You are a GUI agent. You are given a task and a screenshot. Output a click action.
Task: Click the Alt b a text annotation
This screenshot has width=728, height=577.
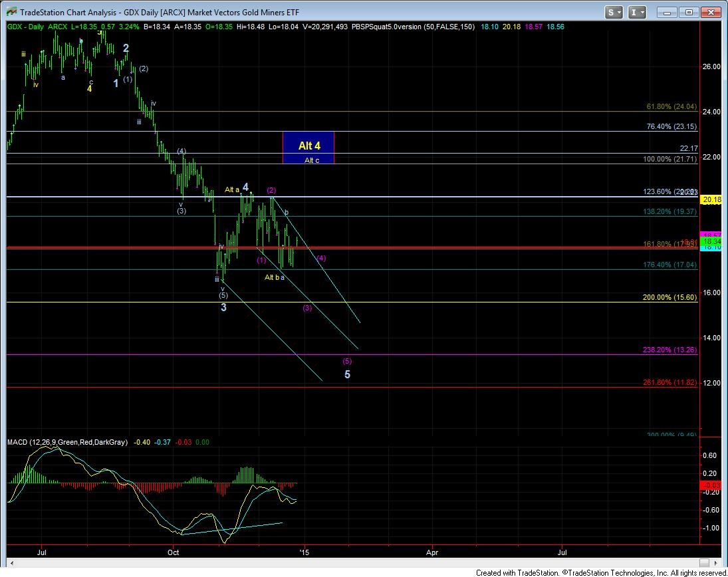pyautogui.click(x=275, y=277)
